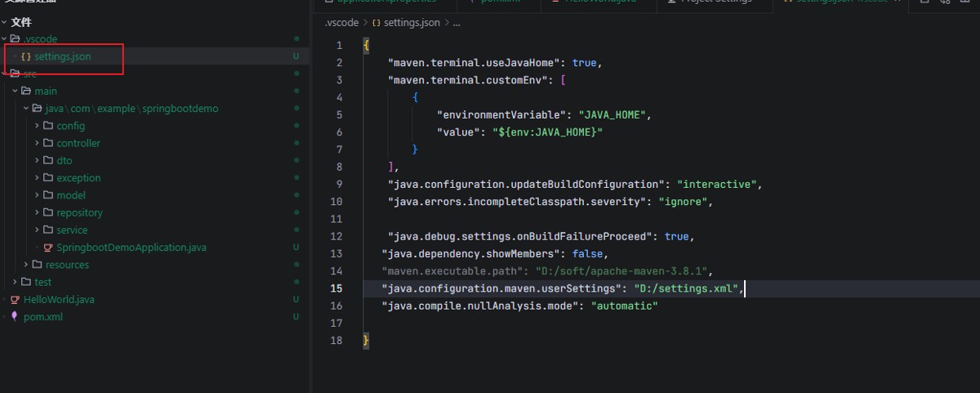Click the Maven icon beside pom.xml
The image size is (980, 393).
(x=16, y=317)
